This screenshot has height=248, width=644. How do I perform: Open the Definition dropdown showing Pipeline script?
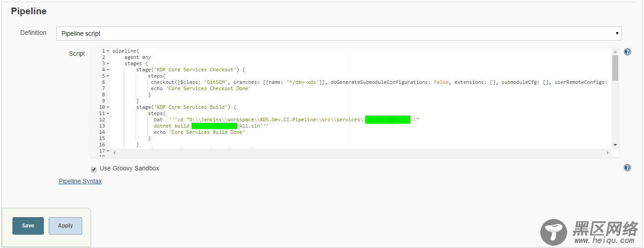[339, 33]
